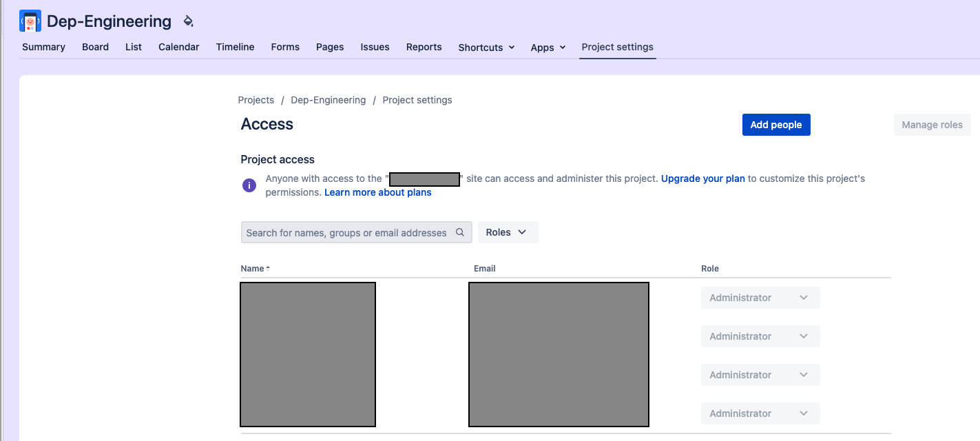
Task: Go to the Summary tab
Action: (x=43, y=47)
